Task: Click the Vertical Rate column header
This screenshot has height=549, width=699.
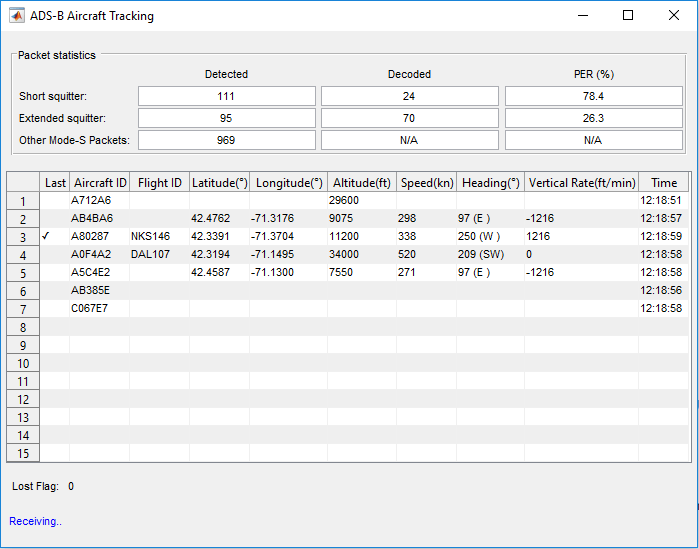Action: 582,183
